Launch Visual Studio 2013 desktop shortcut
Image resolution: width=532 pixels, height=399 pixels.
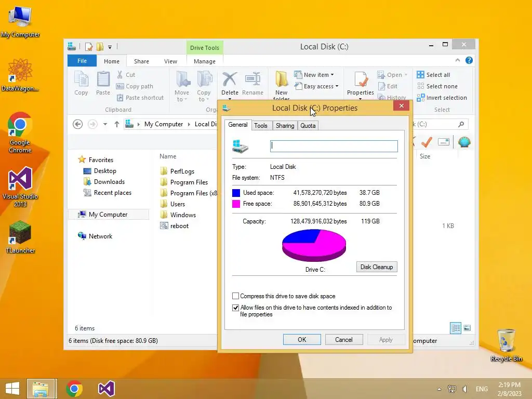[x=20, y=187]
